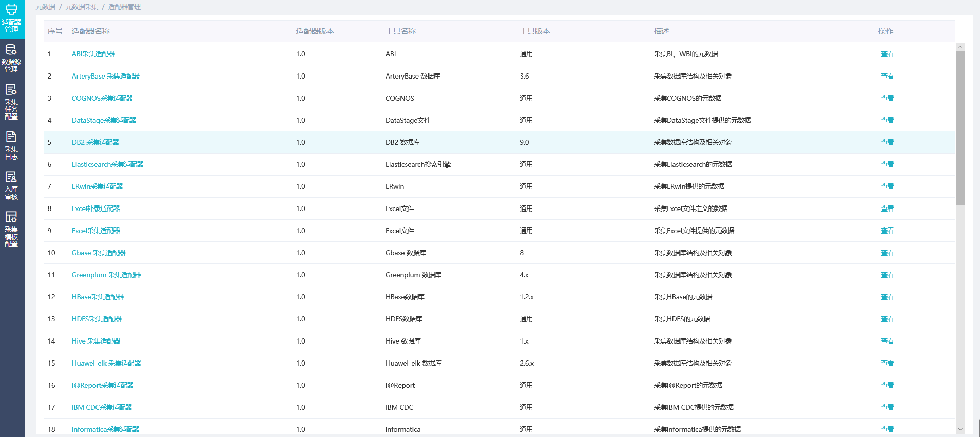
Task: Open the ABI采集适配器 link
Action: pos(93,54)
